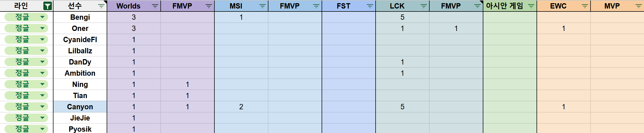The image size is (644, 133).
Task: Click Bengi's Worlds count cell
Action: pyautogui.click(x=134, y=17)
